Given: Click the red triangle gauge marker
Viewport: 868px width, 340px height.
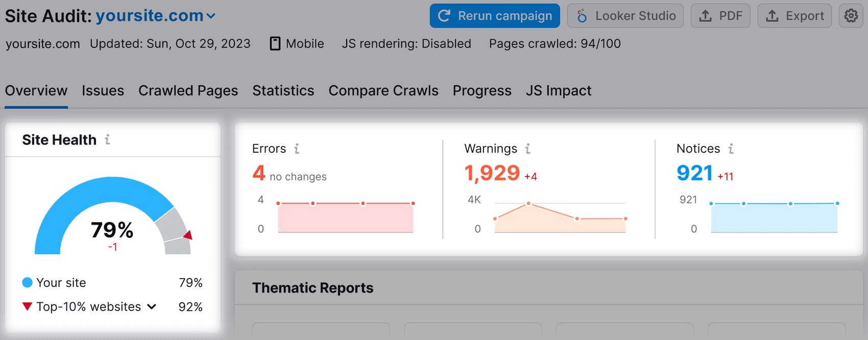Looking at the screenshot, I should coord(188,235).
